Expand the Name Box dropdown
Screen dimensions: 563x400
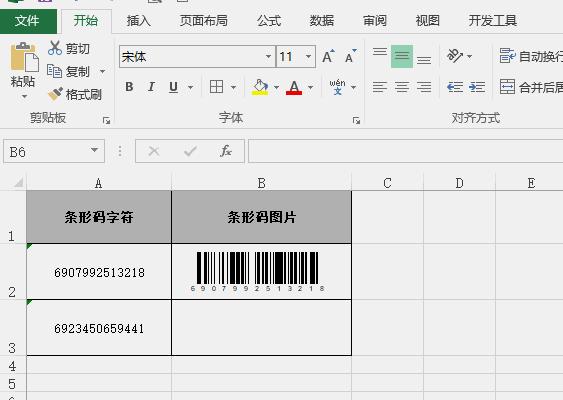94,150
